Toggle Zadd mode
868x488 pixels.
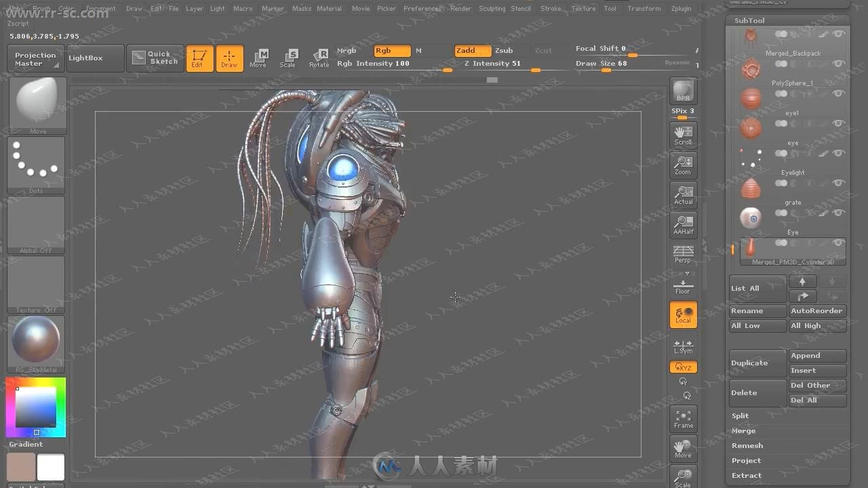[473, 51]
